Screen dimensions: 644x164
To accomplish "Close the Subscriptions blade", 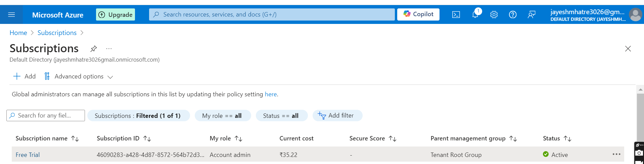I will 628,49.
